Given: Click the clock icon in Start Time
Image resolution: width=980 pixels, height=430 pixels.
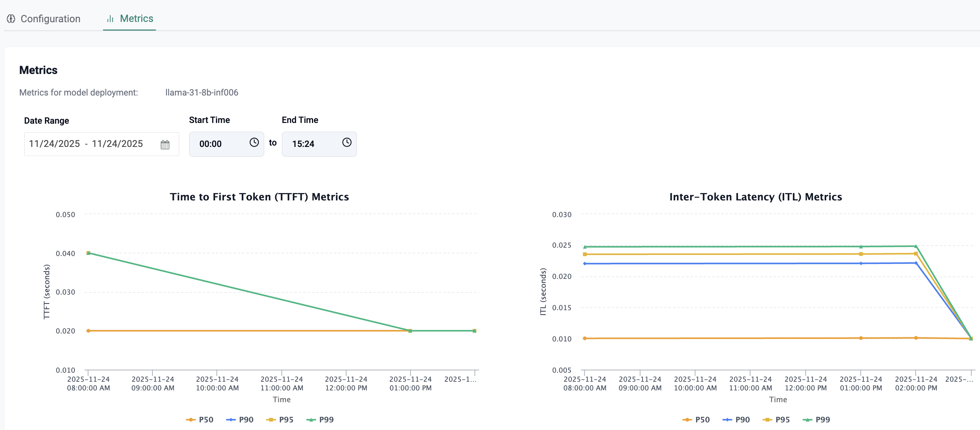Looking at the screenshot, I should 254,143.
